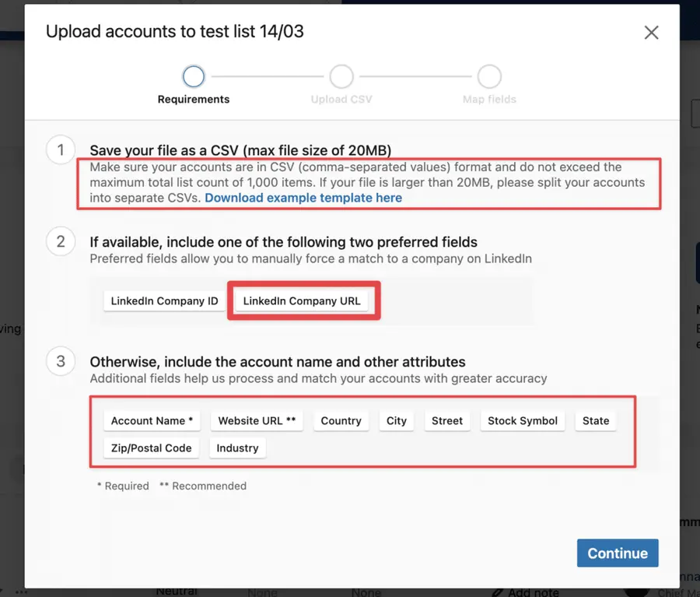Select the Industry attribute chip
The width and height of the screenshot is (700, 597).
tap(237, 448)
